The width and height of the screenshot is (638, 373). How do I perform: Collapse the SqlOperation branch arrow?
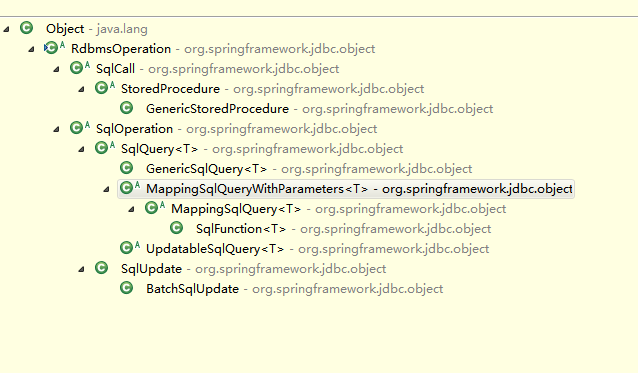point(57,129)
